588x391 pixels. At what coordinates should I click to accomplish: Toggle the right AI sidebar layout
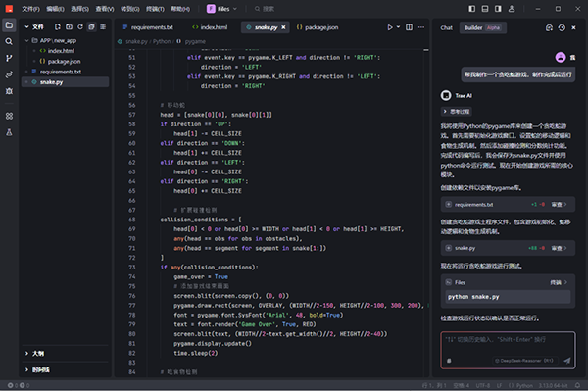tap(498, 9)
